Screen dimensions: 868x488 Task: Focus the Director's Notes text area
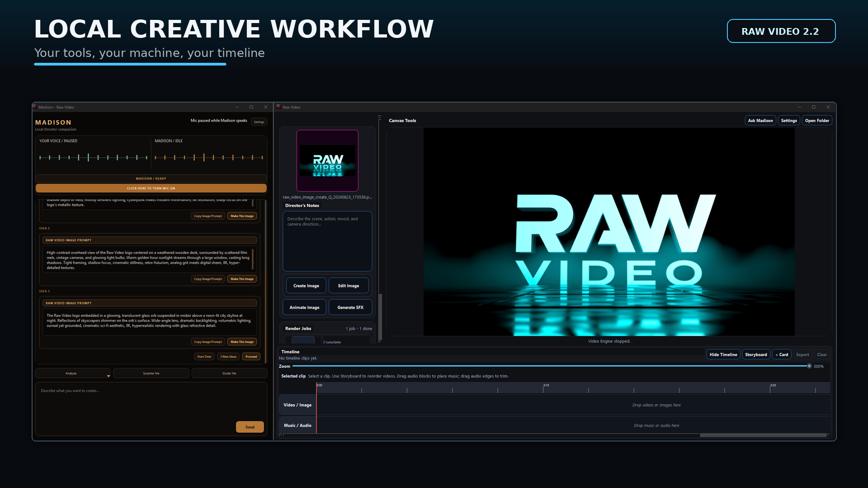click(327, 241)
